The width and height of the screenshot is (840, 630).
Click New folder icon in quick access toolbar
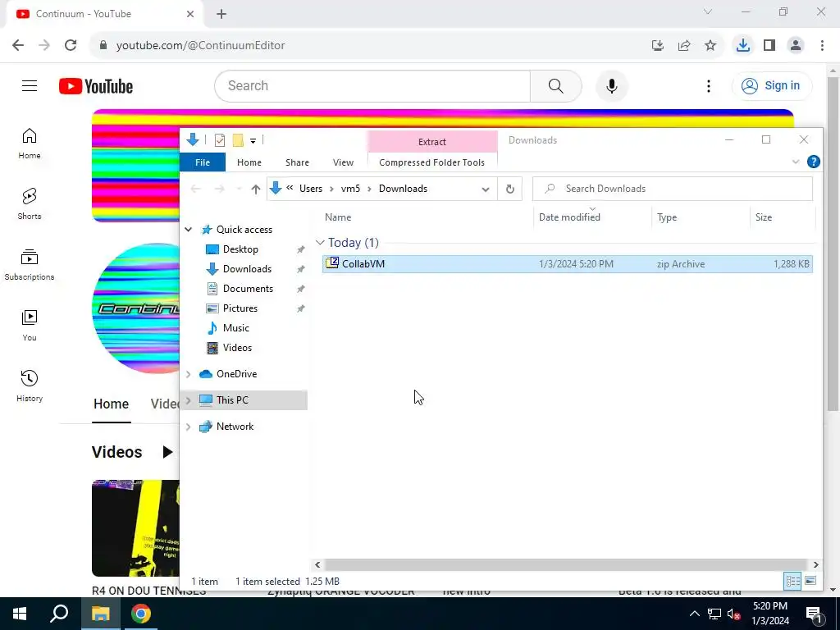click(x=238, y=140)
